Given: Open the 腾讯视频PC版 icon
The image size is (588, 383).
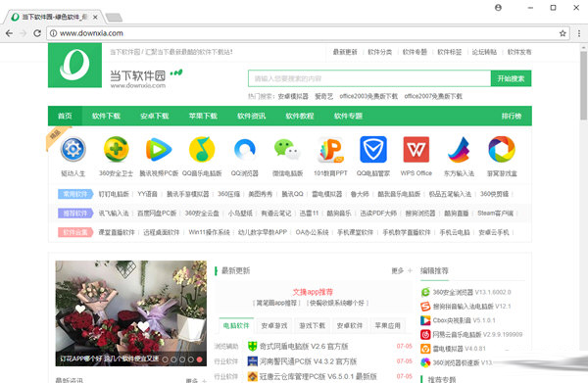Looking at the screenshot, I should (159, 149).
